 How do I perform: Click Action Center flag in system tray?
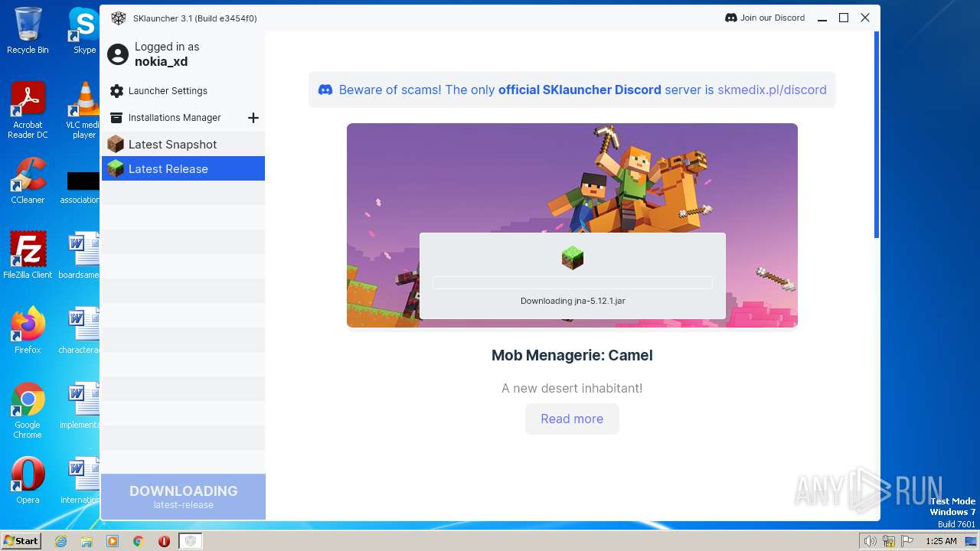click(x=907, y=541)
